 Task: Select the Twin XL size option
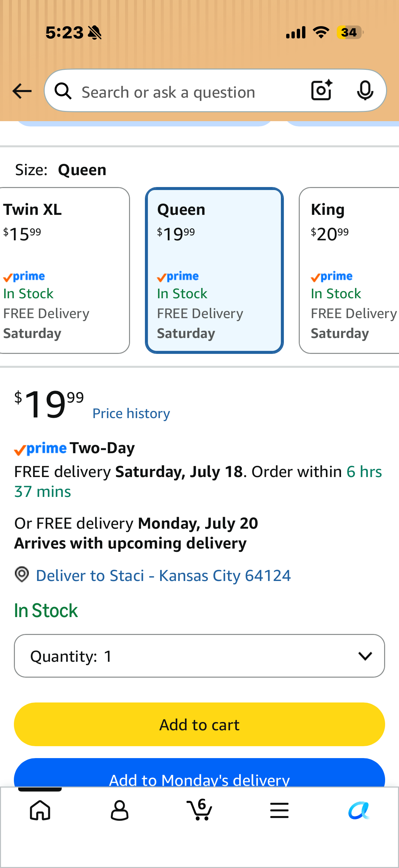[x=64, y=270]
